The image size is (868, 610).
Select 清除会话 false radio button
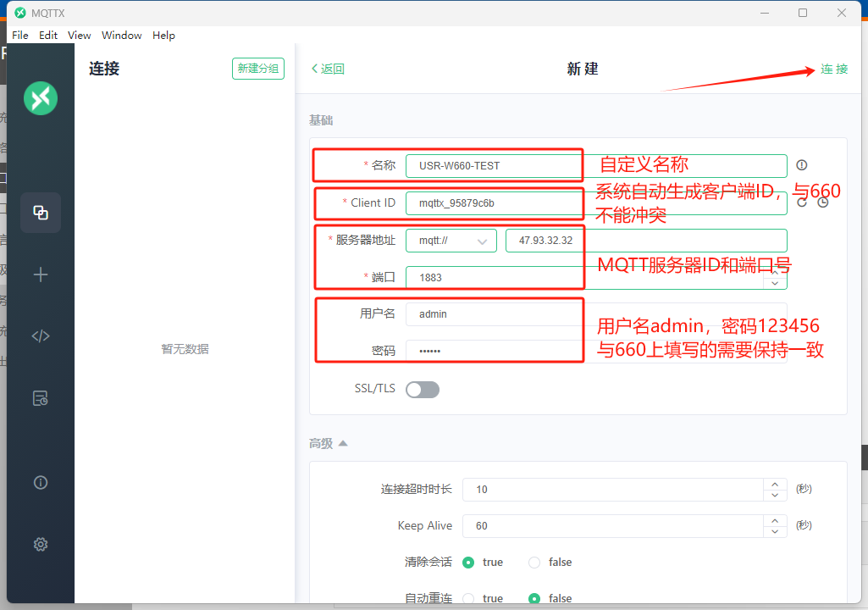[x=534, y=563]
